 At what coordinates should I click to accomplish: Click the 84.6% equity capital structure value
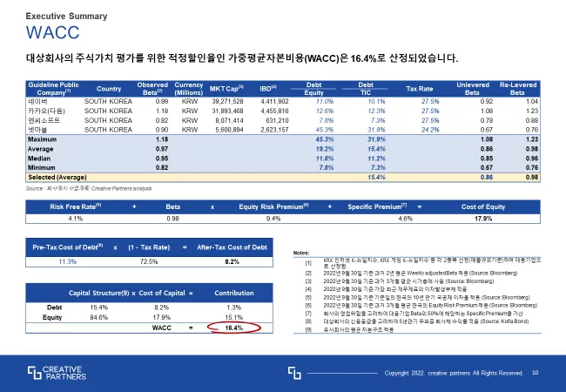99,317
